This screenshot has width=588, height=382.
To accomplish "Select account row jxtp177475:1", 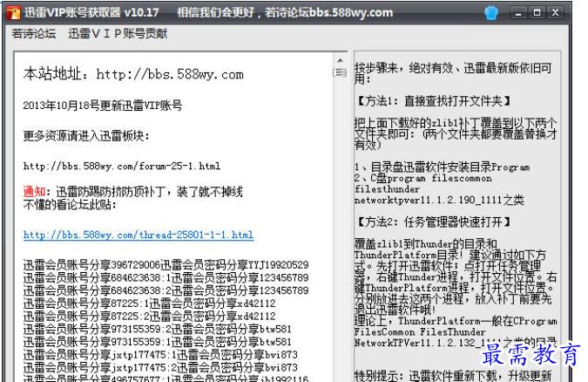I will point(160,355).
